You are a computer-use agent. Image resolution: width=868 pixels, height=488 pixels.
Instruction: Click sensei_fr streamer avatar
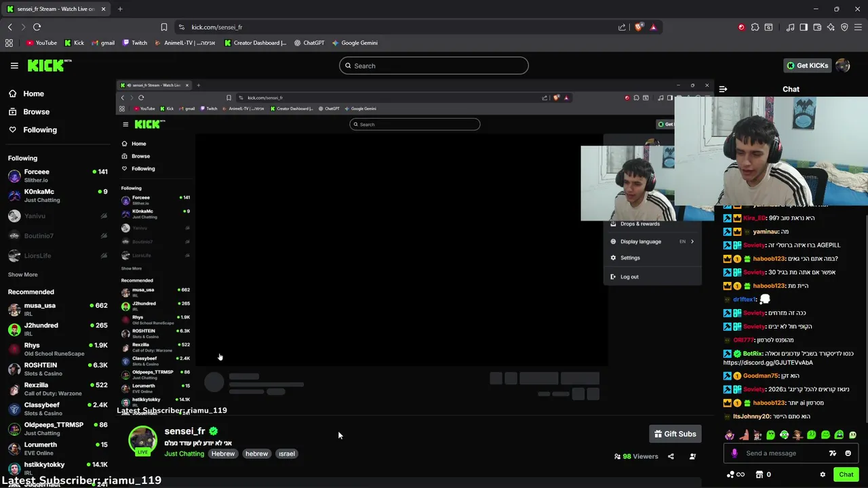click(x=142, y=441)
